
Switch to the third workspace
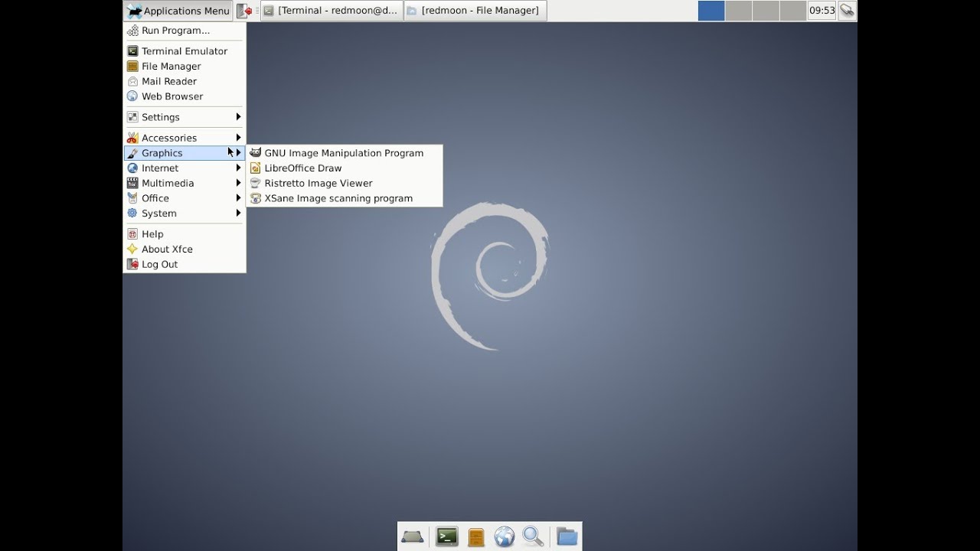766,11
